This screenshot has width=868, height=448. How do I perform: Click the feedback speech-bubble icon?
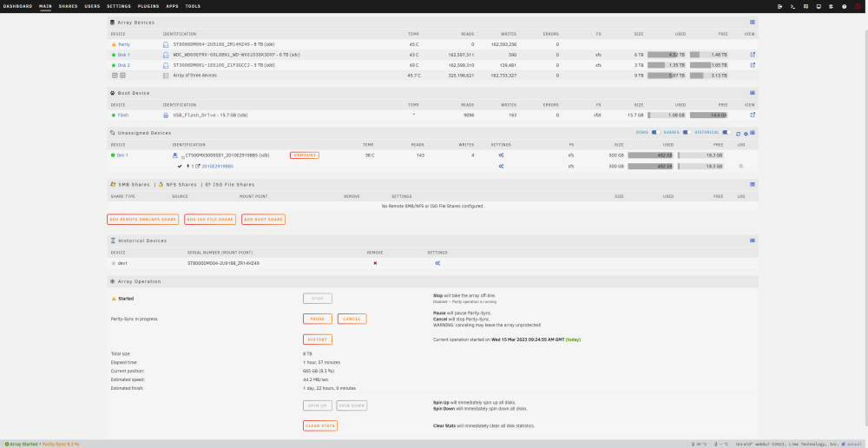[806, 7]
